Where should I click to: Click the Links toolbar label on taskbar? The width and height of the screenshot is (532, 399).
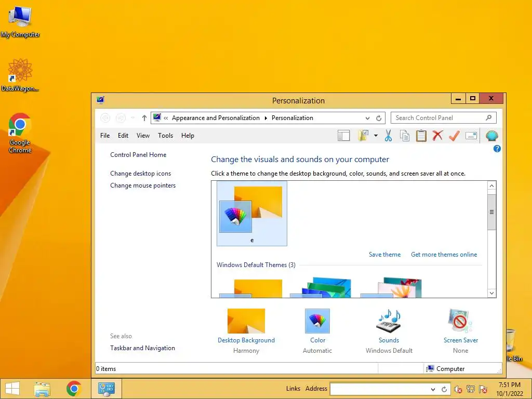(293, 389)
